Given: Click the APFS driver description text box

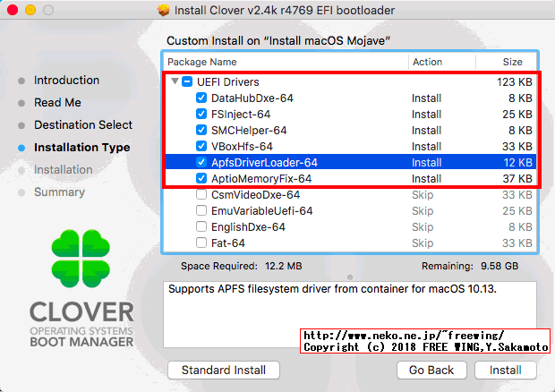Looking at the screenshot, I should click(350, 314).
